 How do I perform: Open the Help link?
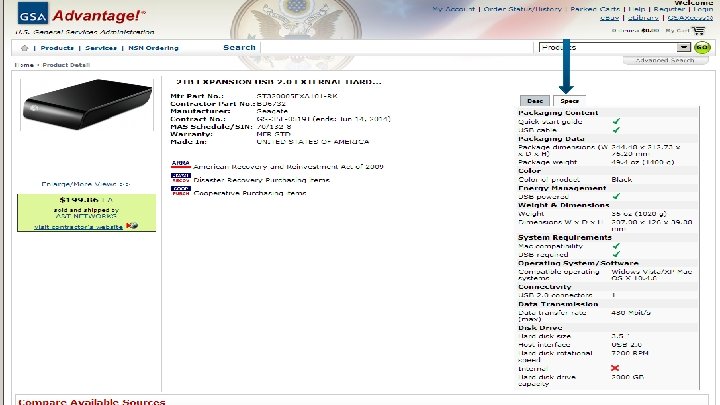(x=637, y=9)
